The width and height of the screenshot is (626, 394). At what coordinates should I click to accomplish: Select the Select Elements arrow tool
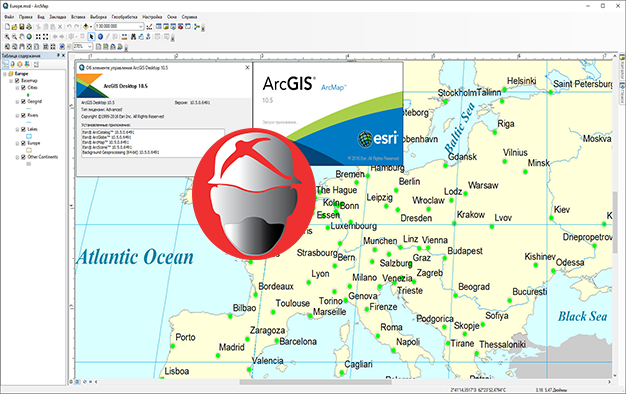(91, 37)
